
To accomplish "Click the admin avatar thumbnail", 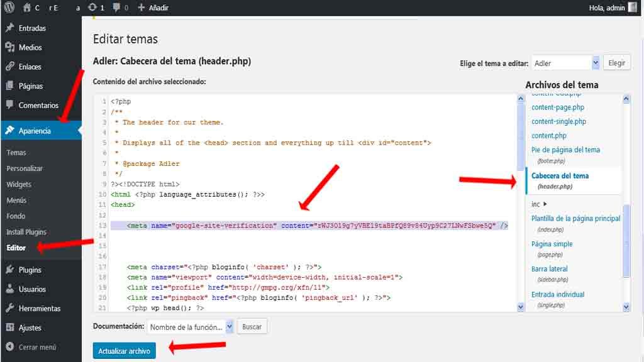I will [x=633, y=8].
